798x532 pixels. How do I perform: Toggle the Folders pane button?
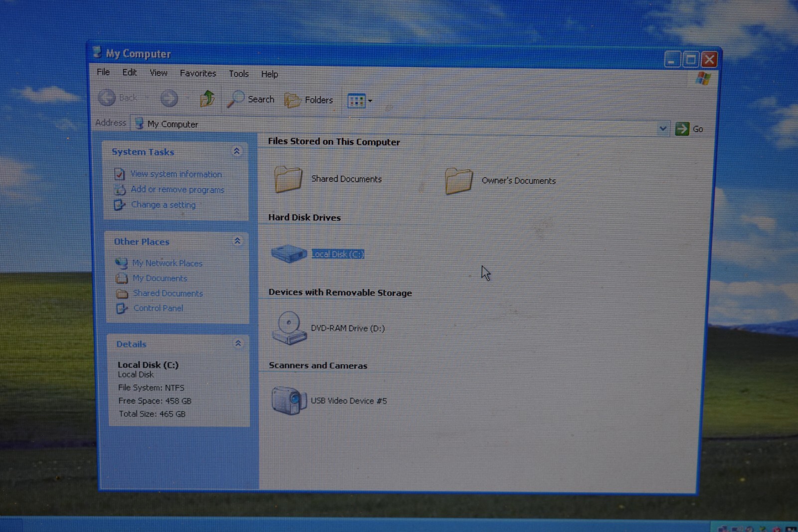(309, 100)
